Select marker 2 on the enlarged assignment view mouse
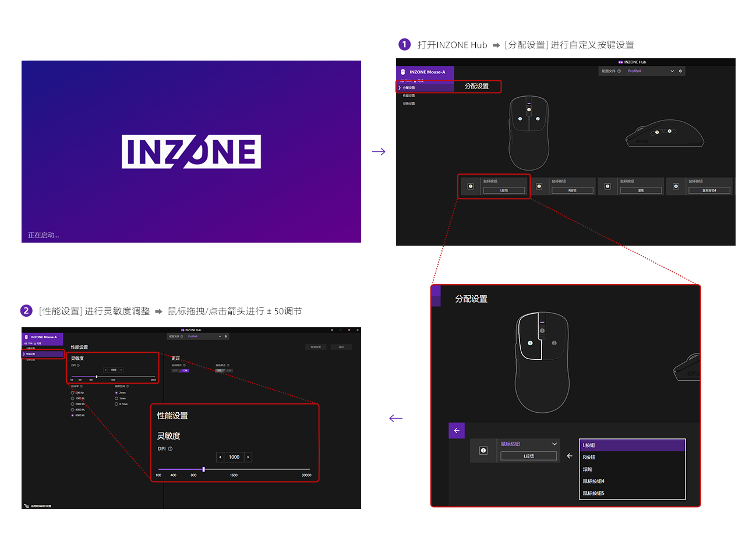 (x=554, y=343)
